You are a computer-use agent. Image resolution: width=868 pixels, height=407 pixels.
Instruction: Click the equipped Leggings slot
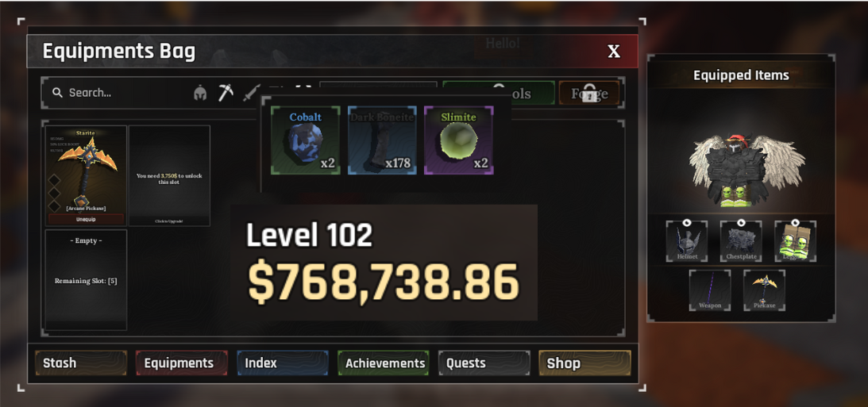coord(795,241)
